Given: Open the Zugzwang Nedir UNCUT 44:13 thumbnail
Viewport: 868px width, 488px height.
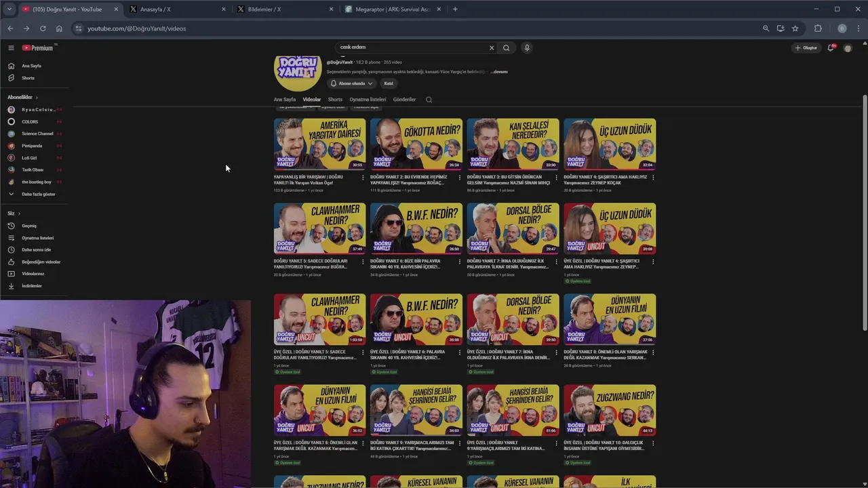Looking at the screenshot, I should (610, 410).
